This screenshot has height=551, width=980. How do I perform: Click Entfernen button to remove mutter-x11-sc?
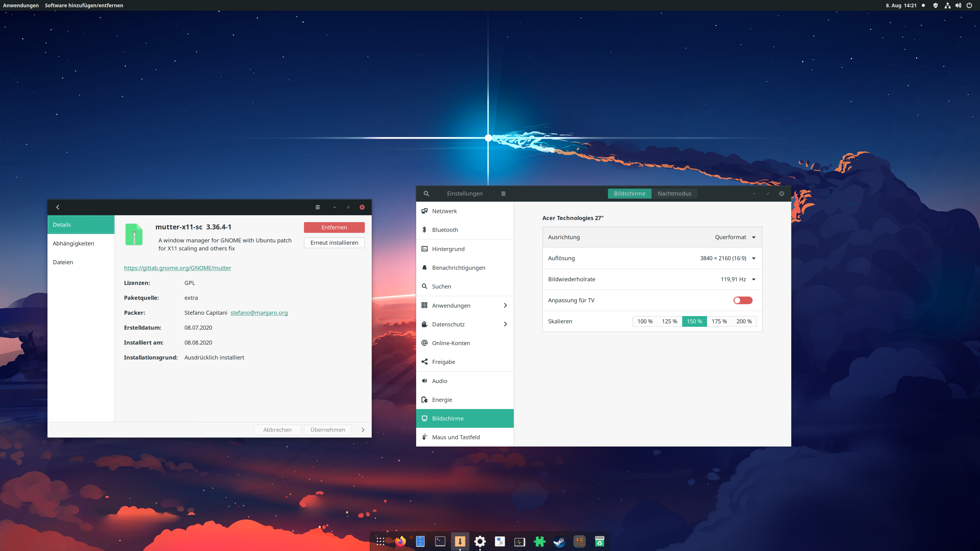335,227
